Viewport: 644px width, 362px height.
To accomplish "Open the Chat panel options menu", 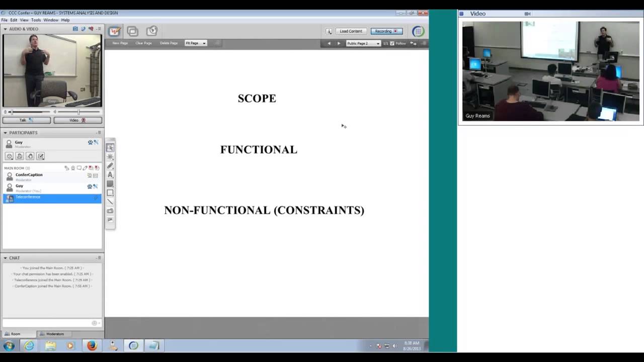I will click(x=99, y=258).
